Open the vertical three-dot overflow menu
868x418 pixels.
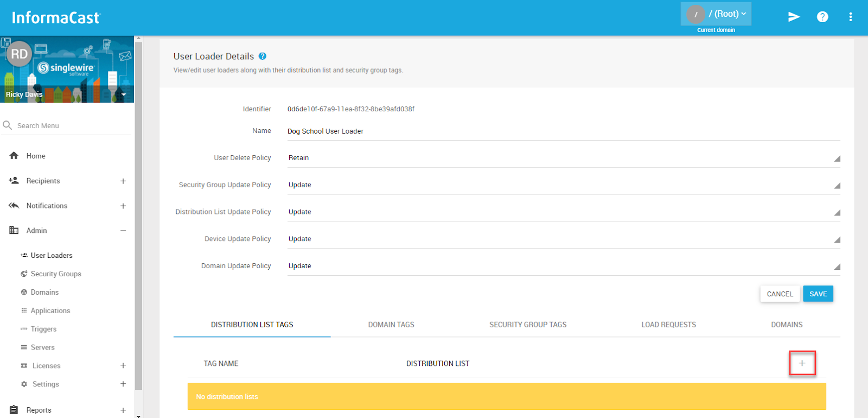point(850,17)
